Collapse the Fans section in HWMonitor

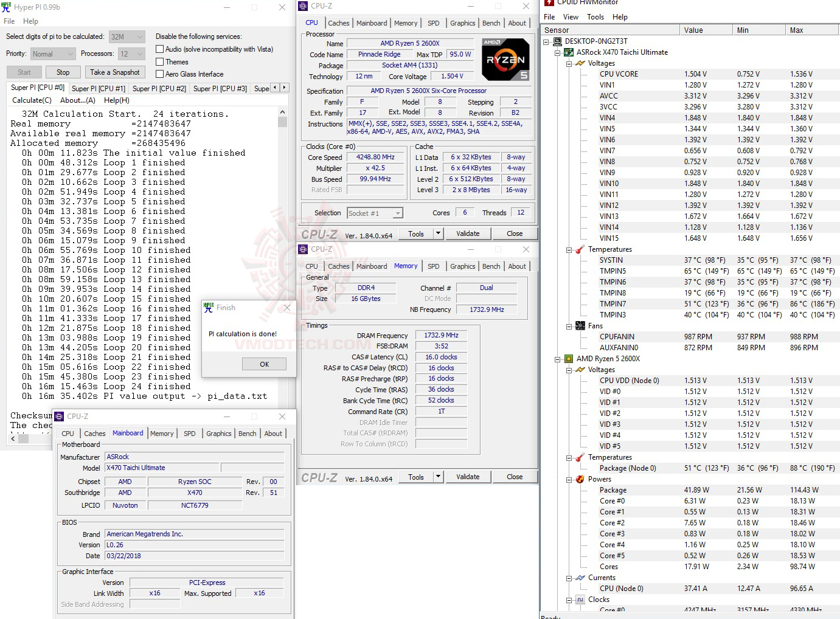click(569, 326)
